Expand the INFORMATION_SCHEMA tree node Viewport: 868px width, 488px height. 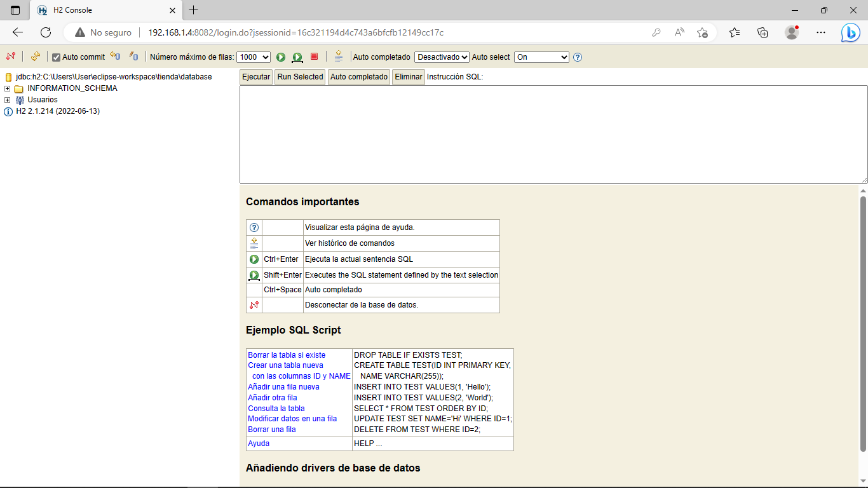[x=8, y=88]
